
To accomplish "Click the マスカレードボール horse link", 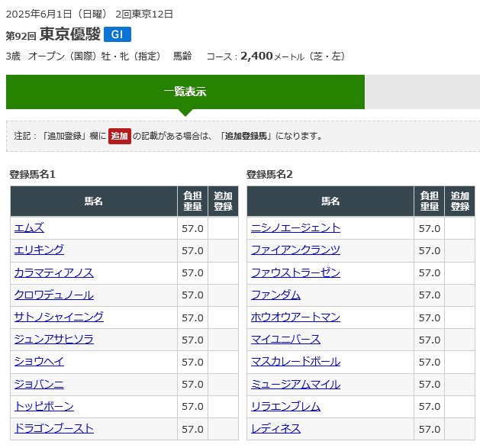I will tap(295, 361).
